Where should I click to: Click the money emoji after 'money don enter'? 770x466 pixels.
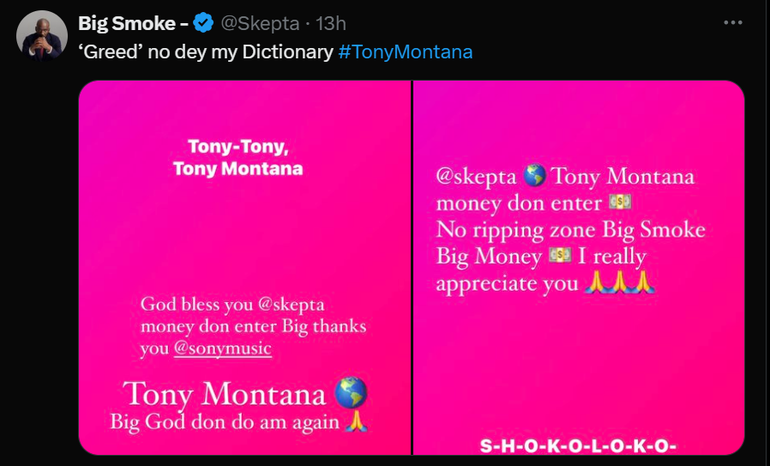pyautogui.click(x=620, y=203)
